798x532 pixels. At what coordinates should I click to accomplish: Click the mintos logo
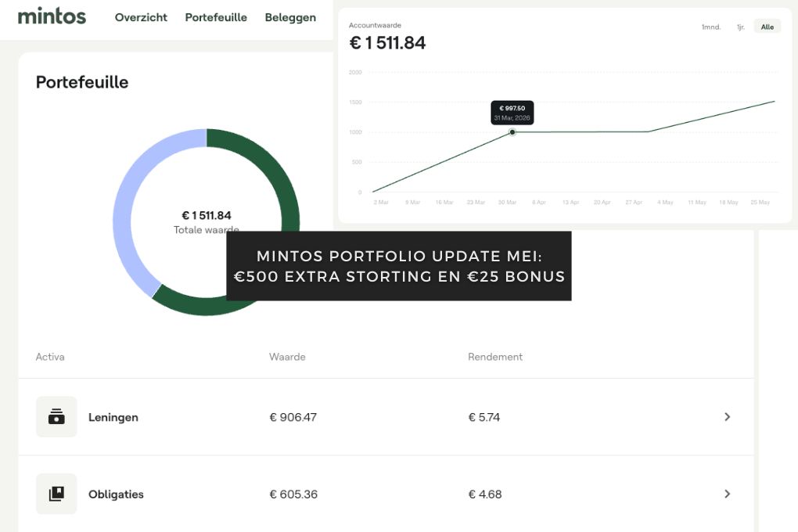click(x=52, y=16)
